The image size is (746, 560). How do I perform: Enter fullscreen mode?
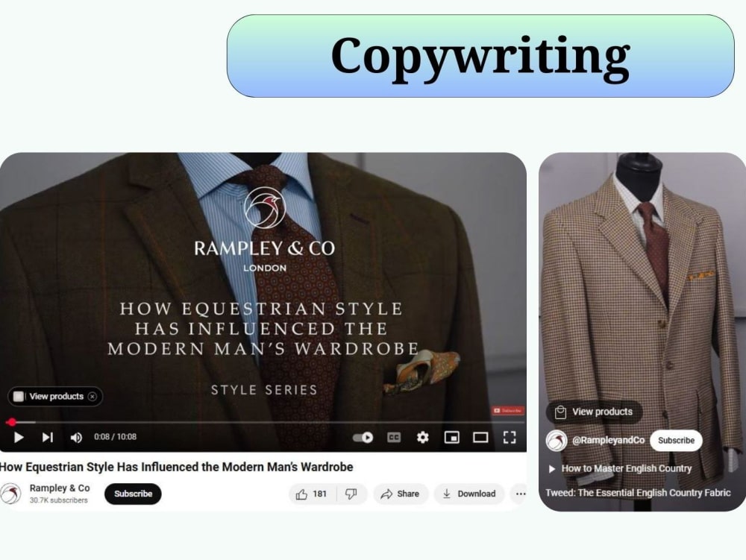pyautogui.click(x=510, y=437)
